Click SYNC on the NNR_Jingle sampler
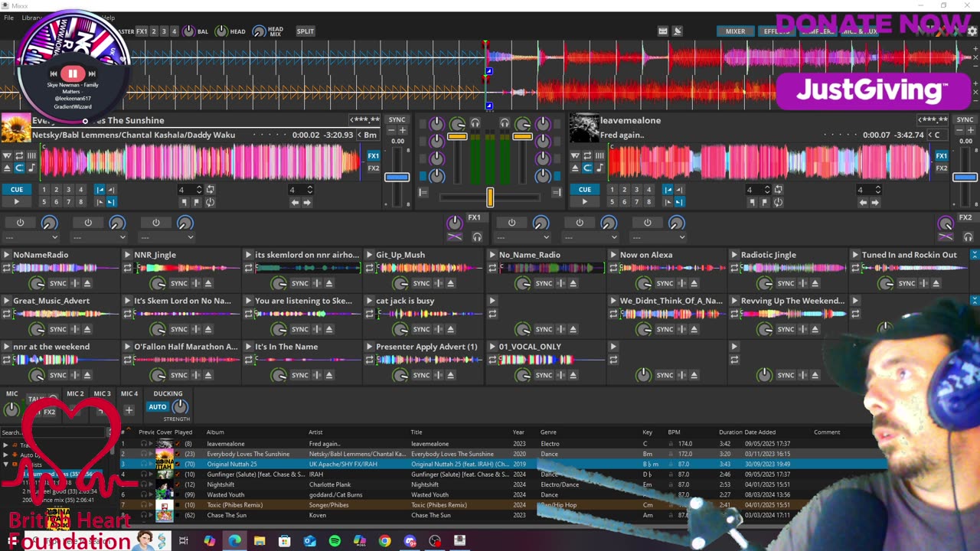The width and height of the screenshot is (980, 551). click(178, 283)
